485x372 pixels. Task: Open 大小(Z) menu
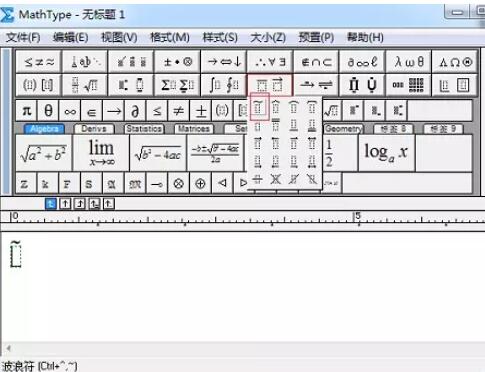268,37
